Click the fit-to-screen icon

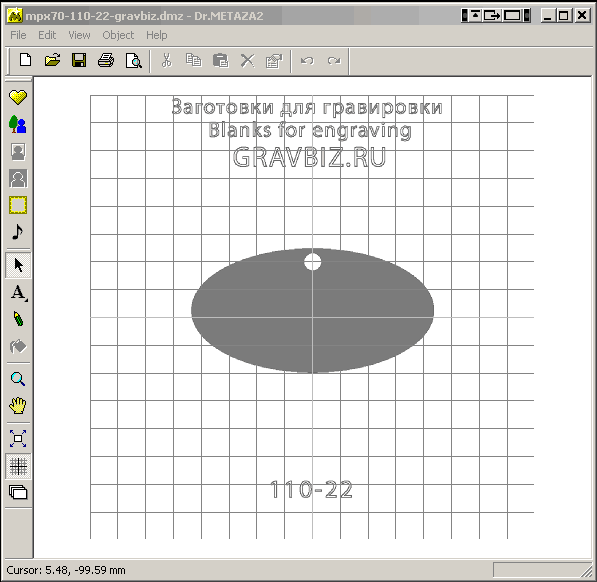18,438
